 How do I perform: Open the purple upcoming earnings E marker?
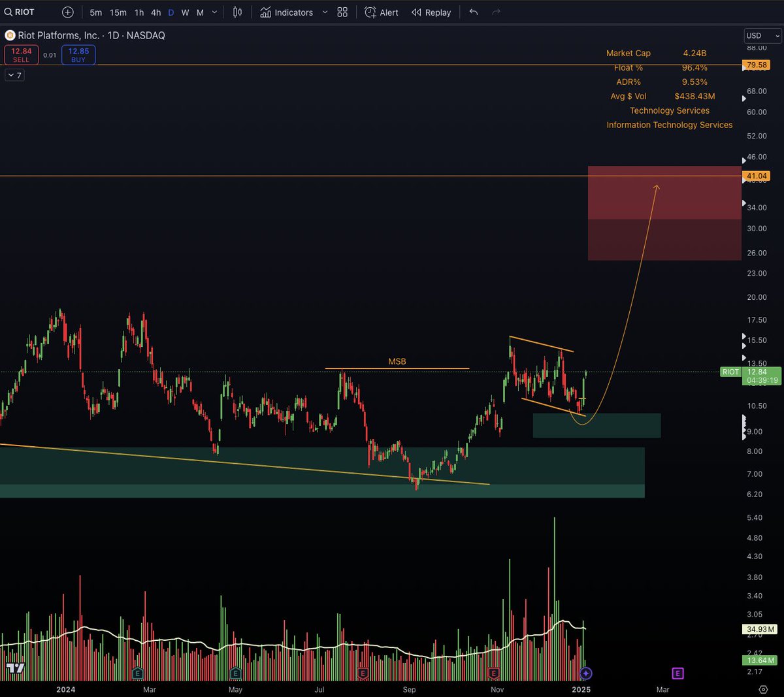click(678, 673)
